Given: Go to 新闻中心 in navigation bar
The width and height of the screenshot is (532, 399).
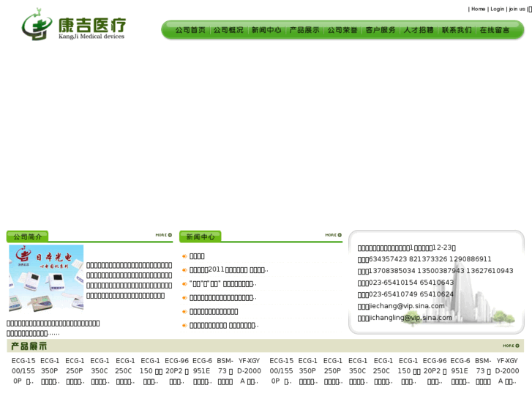Looking at the screenshot, I should 266,30.
